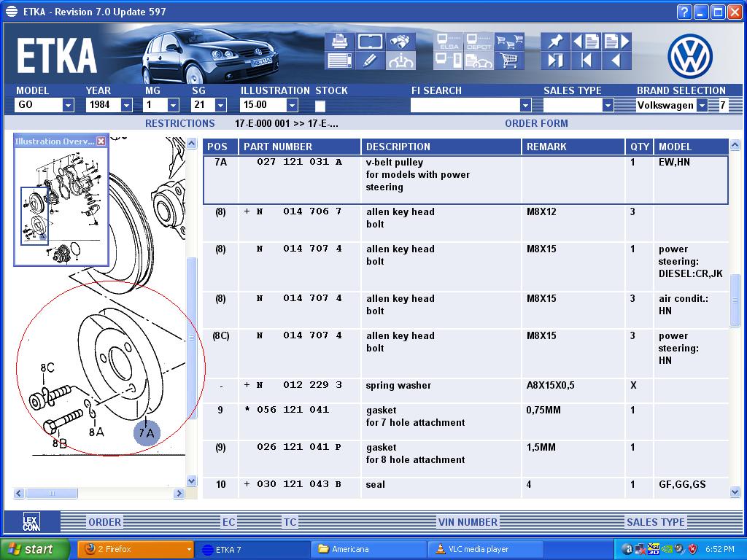
Task: Open the YEAR dropdown showing 1984
Action: (x=126, y=106)
